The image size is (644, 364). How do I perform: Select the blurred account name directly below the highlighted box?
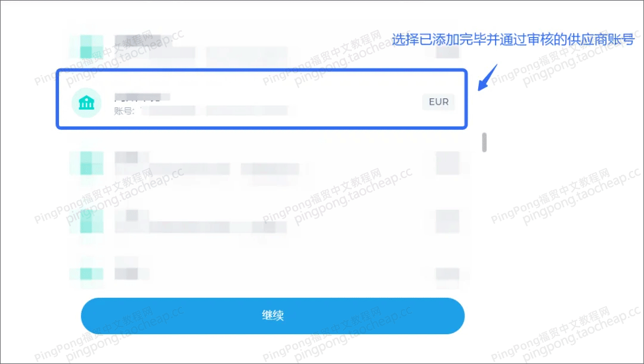[x=132, y=157]
